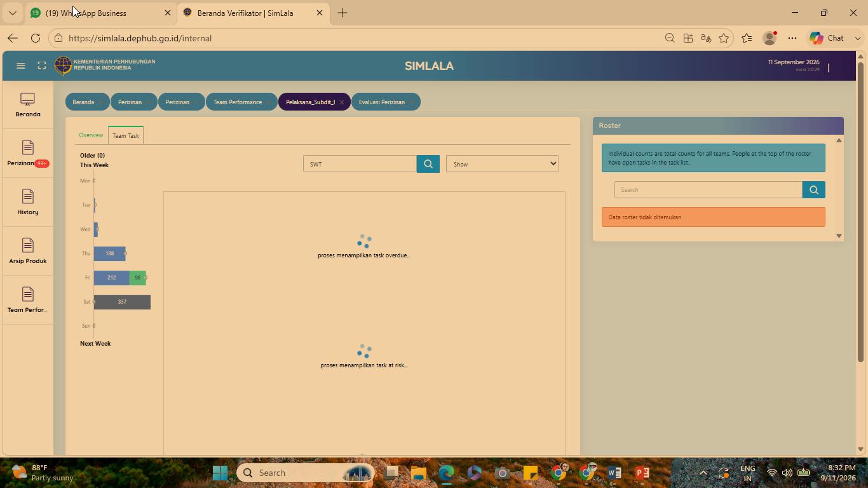Image resolution: width=868 pixels, height=488 pixels.
Task: Click the search icon next to SWT field
Action: tap(428, 164)
